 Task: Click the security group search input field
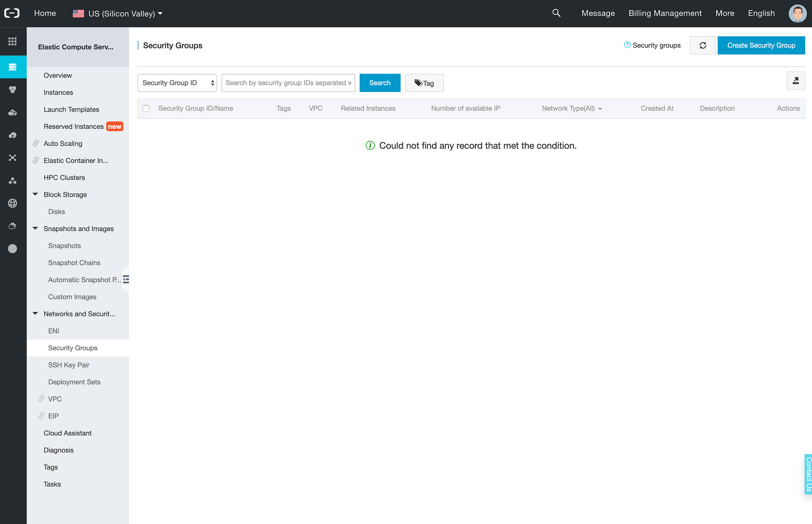pyautogui.click(x=288, y=83)
